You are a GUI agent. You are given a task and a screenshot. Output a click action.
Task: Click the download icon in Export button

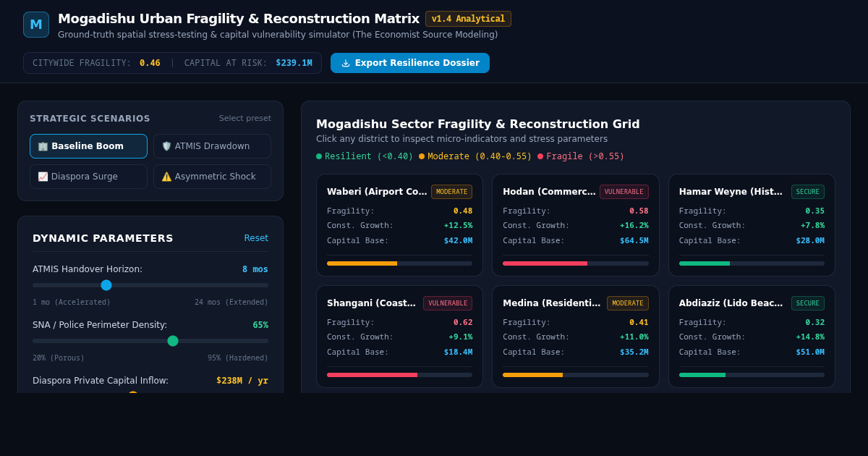(346, 63)
